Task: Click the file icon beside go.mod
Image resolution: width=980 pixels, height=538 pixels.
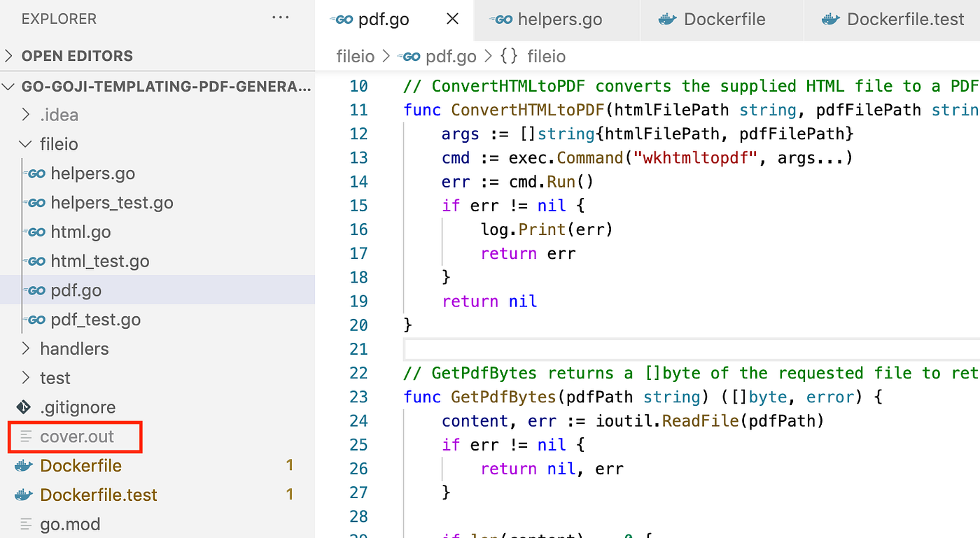Action: (x=26, y=523)
